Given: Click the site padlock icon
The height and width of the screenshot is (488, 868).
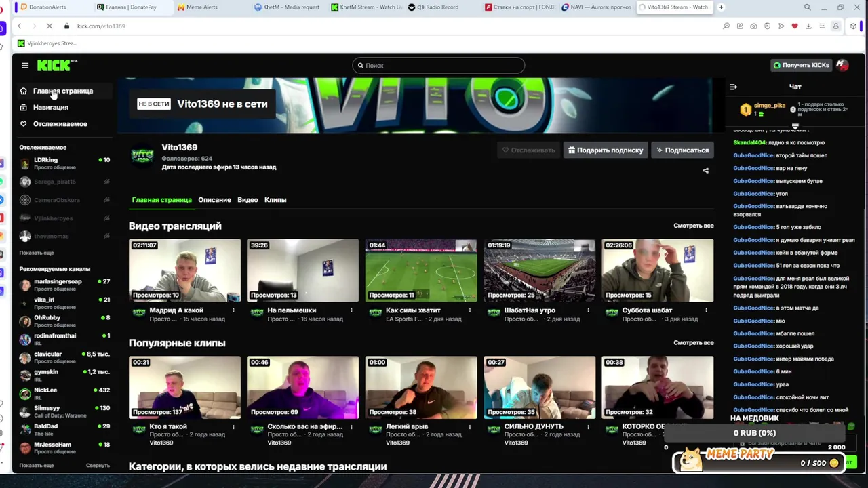Looking at the screenshot, I should (x=66, y=26).
